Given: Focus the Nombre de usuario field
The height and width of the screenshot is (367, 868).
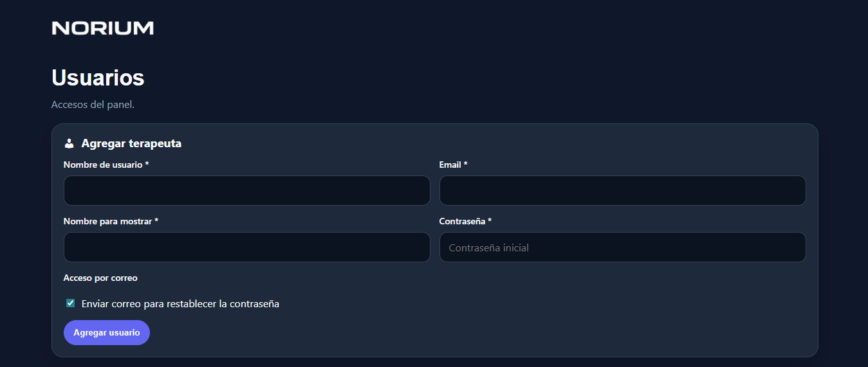Looking at the screenshot, I should (x=246, y=191).
